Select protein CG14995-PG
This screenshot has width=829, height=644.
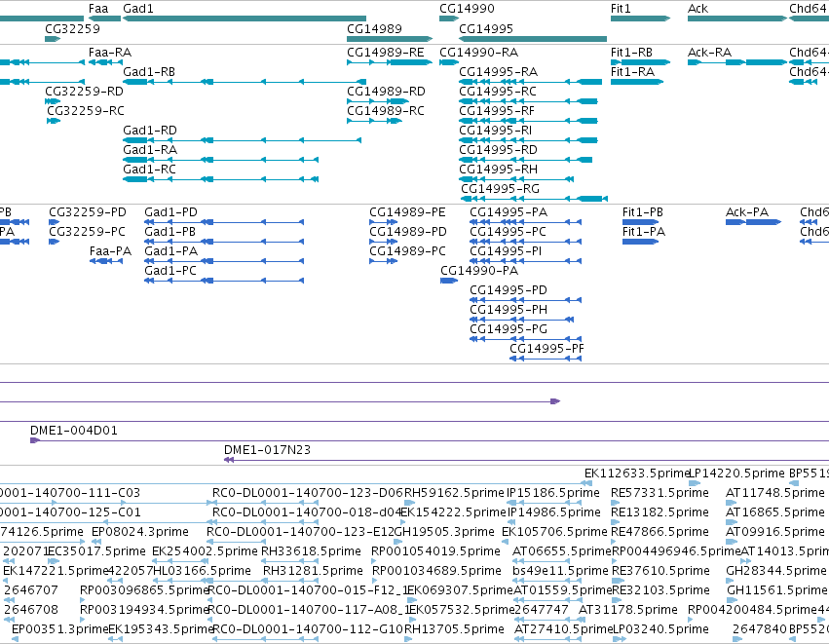[x=525, y=339]
